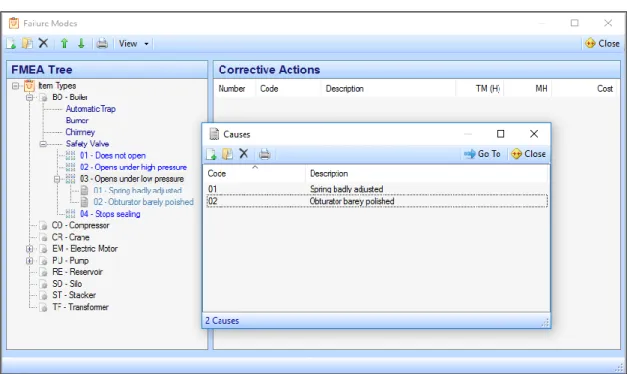
Task: Click the New icon in Failure Modes toolbar
Action: pos(11,44)
